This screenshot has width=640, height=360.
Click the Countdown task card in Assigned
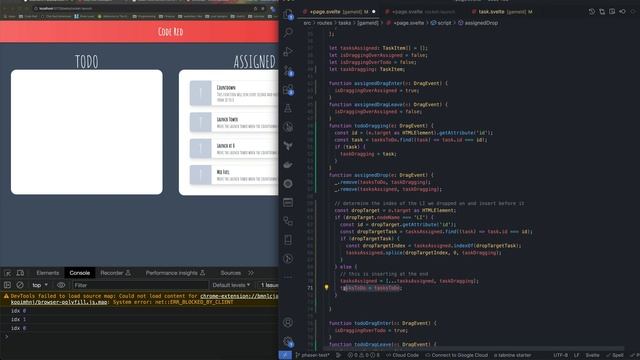(x=234, y=93)
